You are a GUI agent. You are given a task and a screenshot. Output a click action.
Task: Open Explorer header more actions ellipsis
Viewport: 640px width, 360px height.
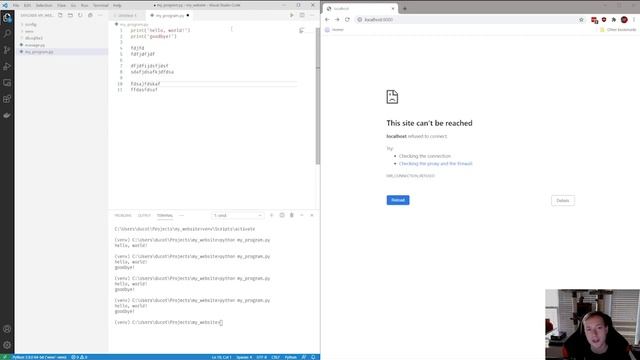(100, 15)
